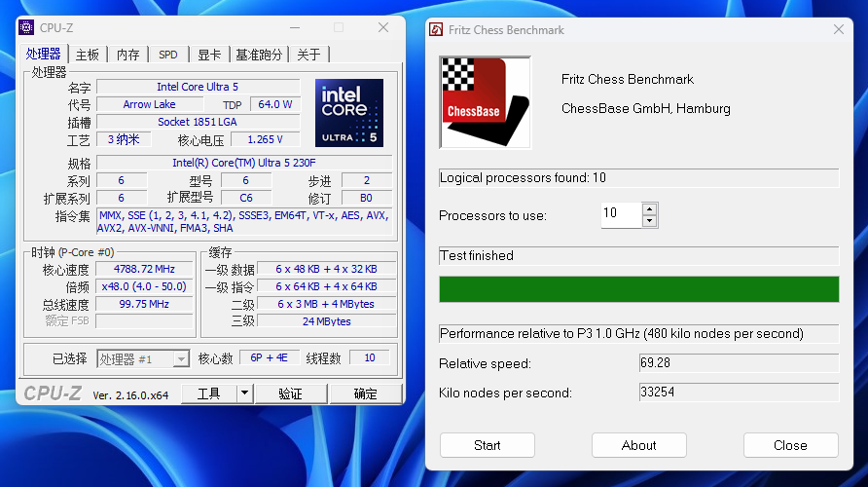Screen dimensions: 868x487
Task: Click the 验证 button
Action: (x=291, y=393)
